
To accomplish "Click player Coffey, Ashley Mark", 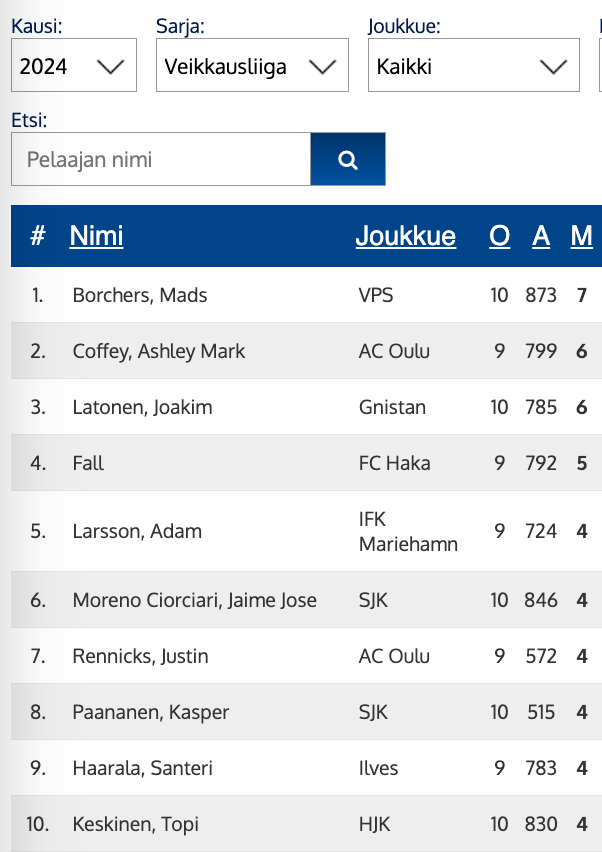I will point(159,351).
